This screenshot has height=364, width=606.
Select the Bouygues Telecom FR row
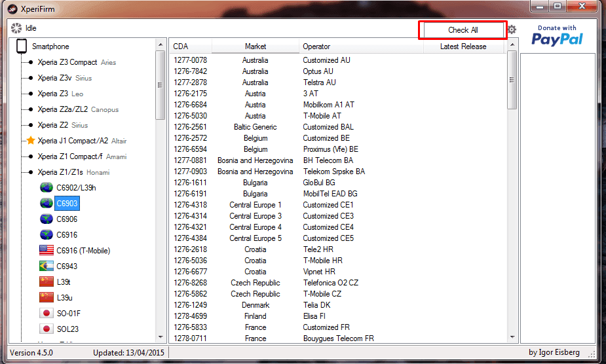click(338, 338)
